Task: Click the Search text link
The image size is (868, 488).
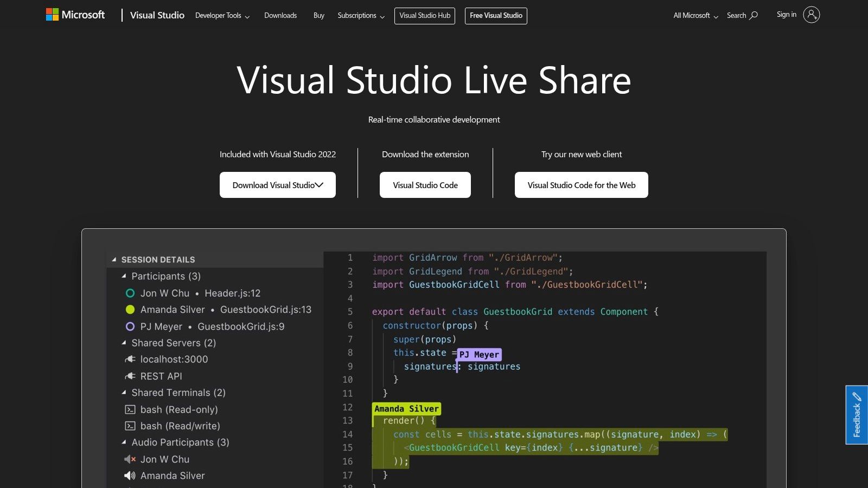Action: [x=736, y=16]
